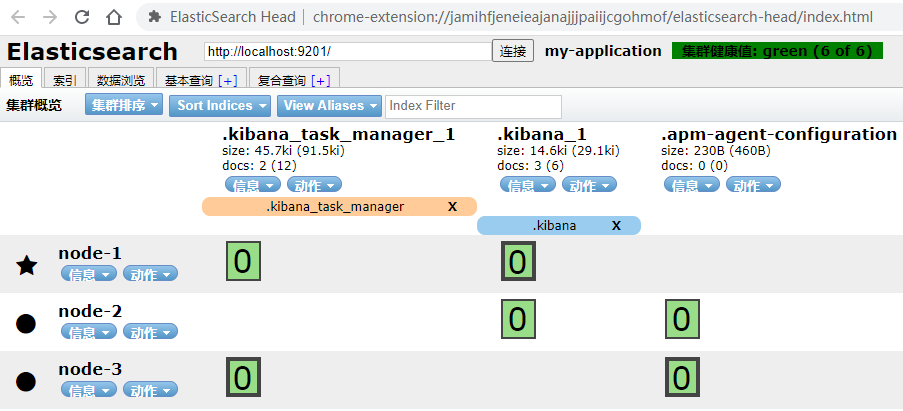
Task: Click the green cluster health indicator
Action: tap(777, 51)
